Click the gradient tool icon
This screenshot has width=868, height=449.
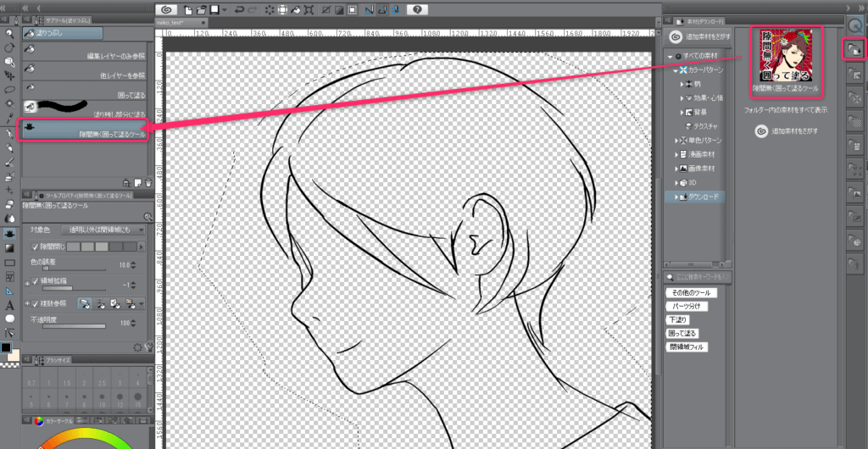click(x=9, y=247)
